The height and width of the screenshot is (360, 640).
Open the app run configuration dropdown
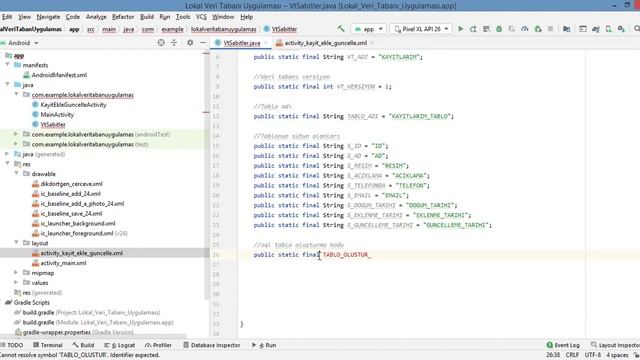click(369, 29)
